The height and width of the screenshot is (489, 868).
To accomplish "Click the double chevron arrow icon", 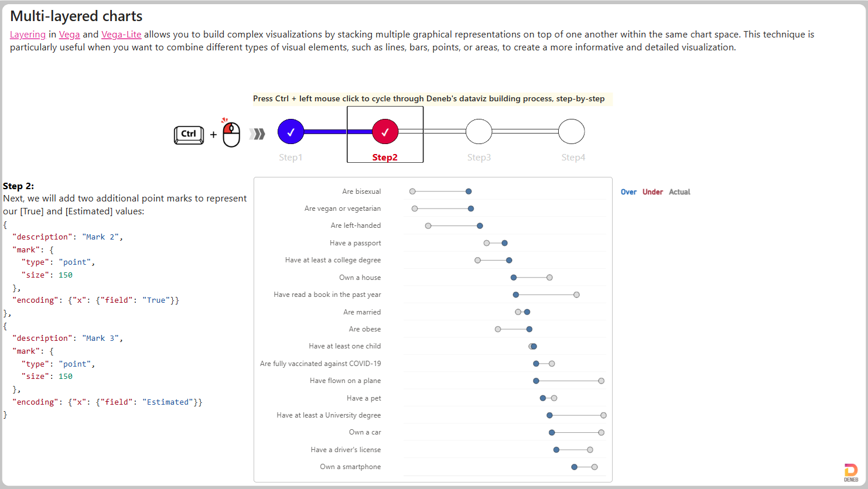I will click(x=257, y=134).
